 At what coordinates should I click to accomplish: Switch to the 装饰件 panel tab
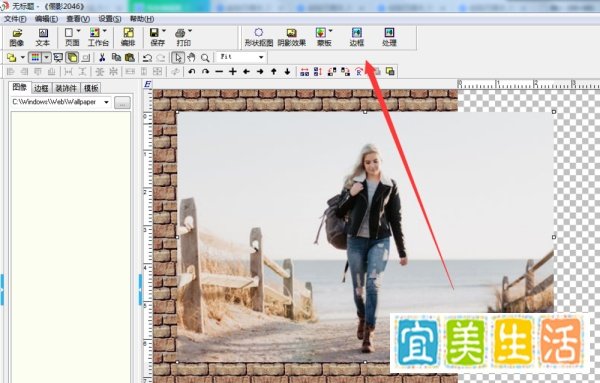[x=66, y=88]
